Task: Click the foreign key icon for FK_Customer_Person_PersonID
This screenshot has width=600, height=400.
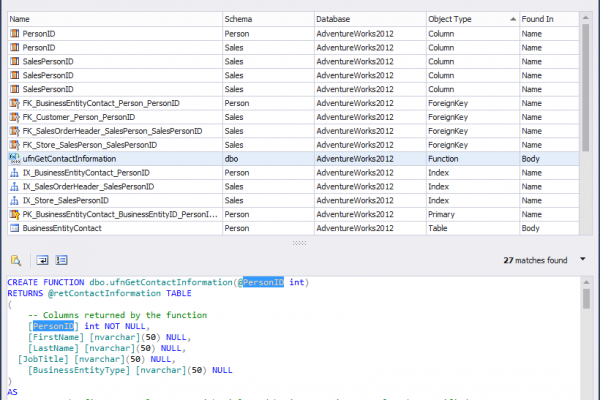Action: (15, 117)
